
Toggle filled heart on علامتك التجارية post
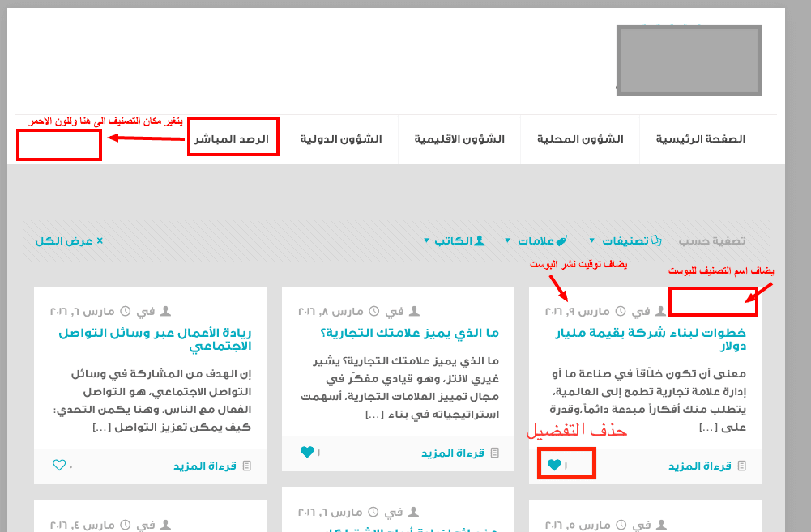point(307,452)
